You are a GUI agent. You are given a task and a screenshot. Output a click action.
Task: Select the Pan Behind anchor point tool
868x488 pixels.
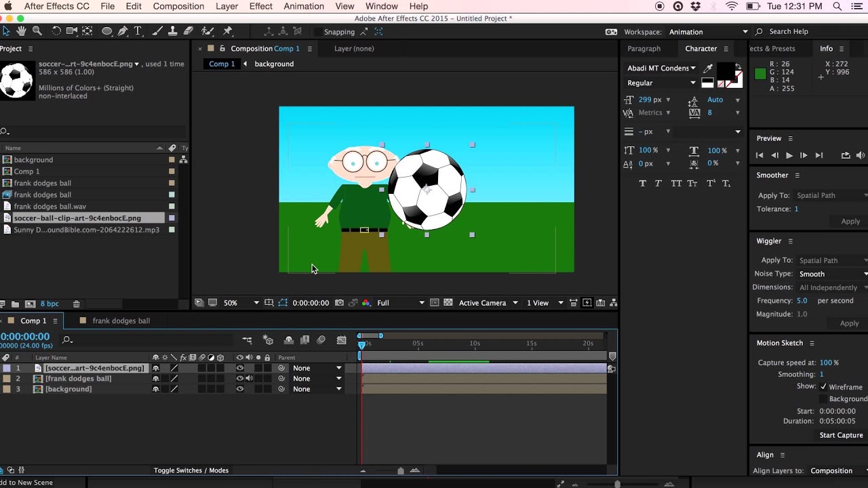pyautogui.click(x=87, y=31)
